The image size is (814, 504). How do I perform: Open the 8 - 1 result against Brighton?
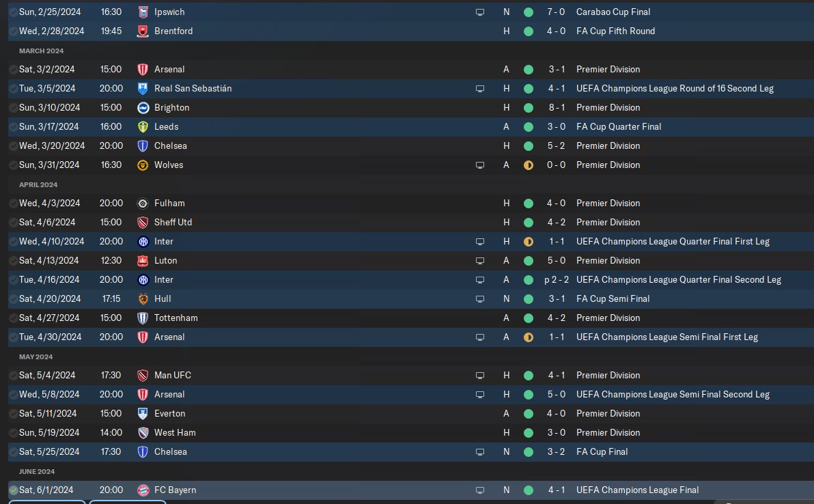[554, 107]
